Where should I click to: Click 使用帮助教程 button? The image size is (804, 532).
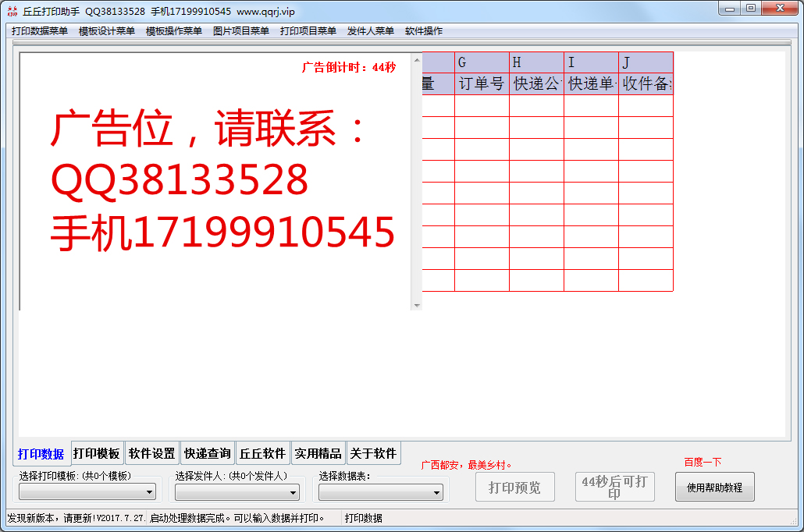coord(715,487)
